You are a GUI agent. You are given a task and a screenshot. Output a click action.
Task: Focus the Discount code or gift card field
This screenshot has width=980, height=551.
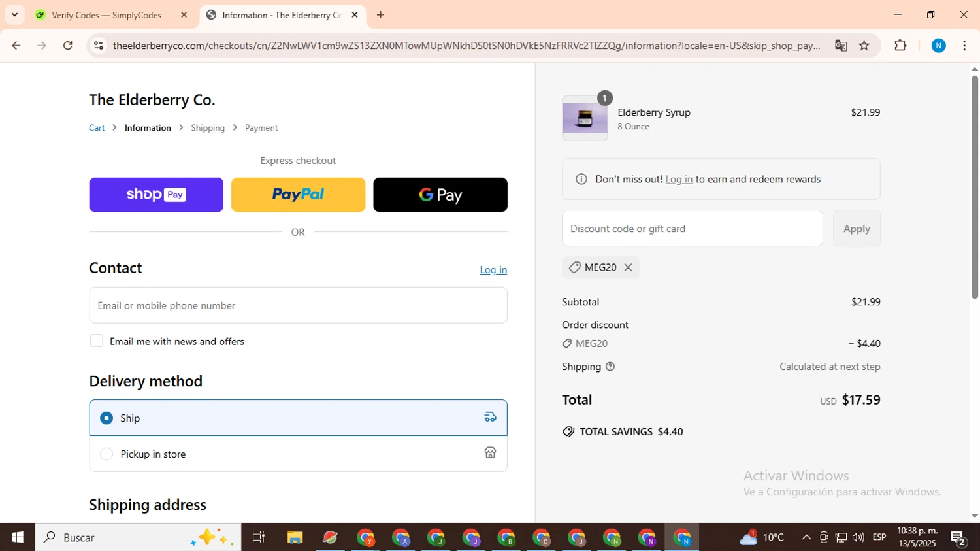pos(693,228)
